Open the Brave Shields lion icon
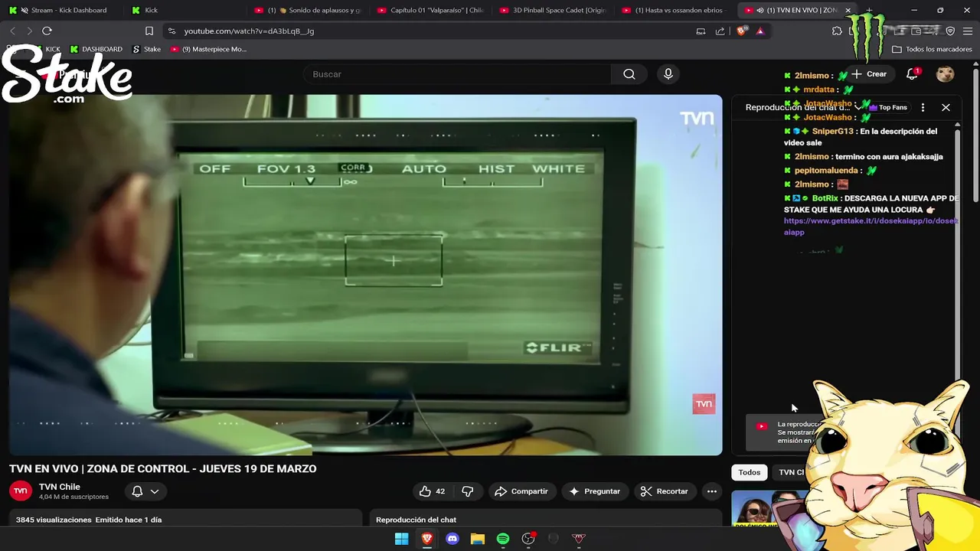Viewport: 980px width, 551px height. 741,31
